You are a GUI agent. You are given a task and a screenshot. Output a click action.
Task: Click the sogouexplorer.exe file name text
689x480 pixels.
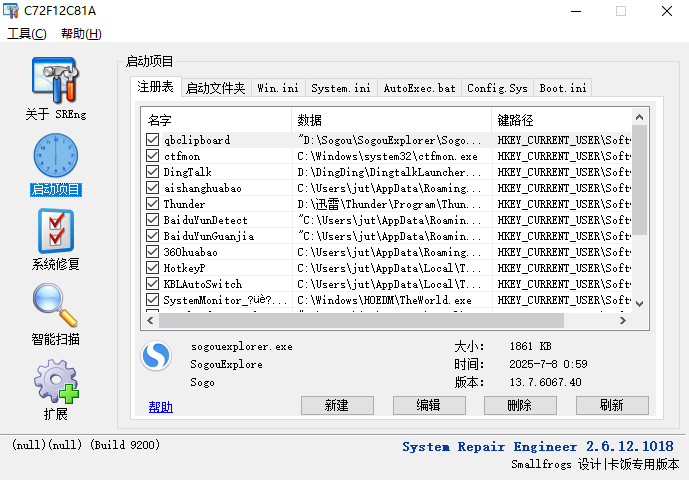[x=242, y=346]
